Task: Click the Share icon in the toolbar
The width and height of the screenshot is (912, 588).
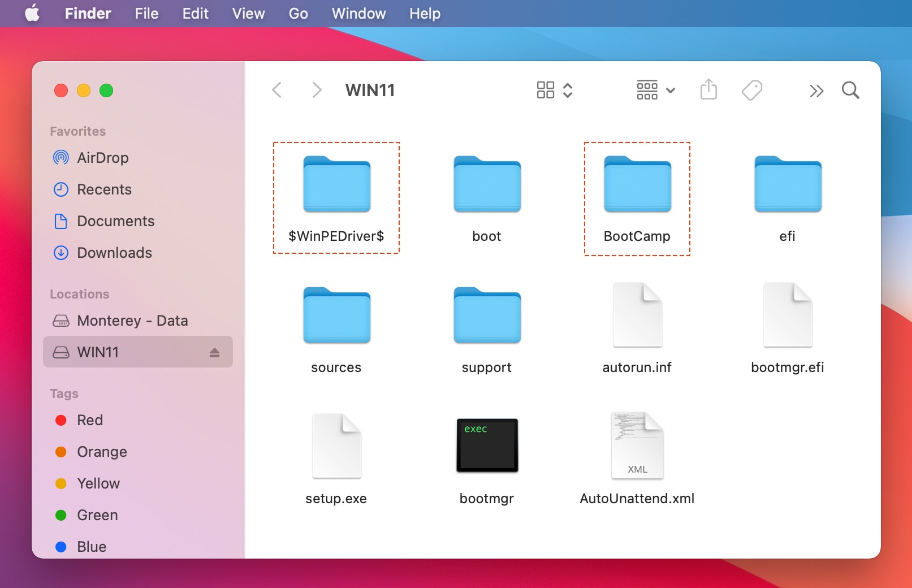Action: (708, 90)
